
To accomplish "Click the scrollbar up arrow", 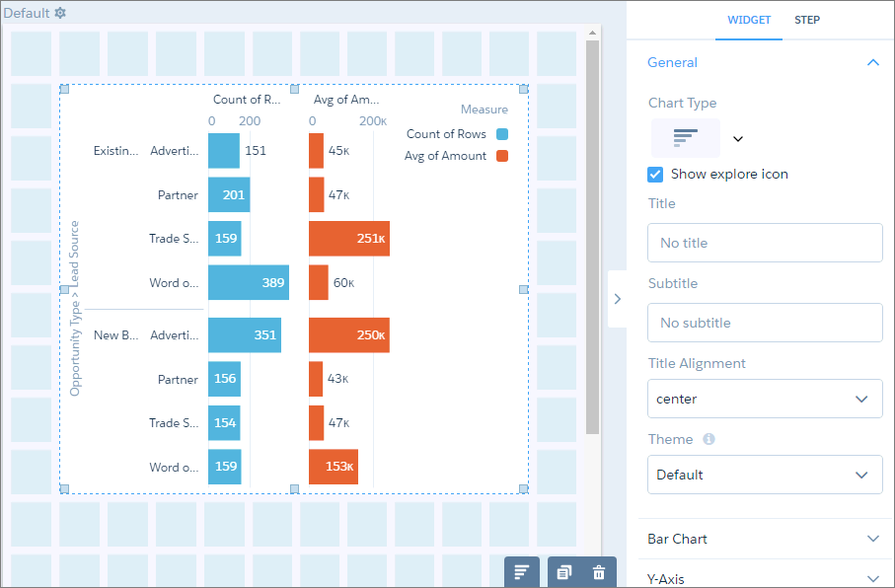I will coord(592,33).
